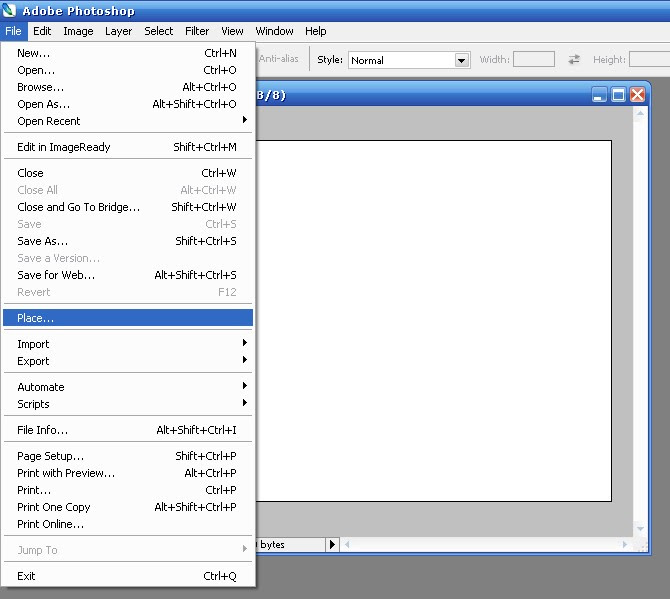Click the status bar info arrow next to bytes
This screenshot has width=670, height=599.
pos(332,544)
